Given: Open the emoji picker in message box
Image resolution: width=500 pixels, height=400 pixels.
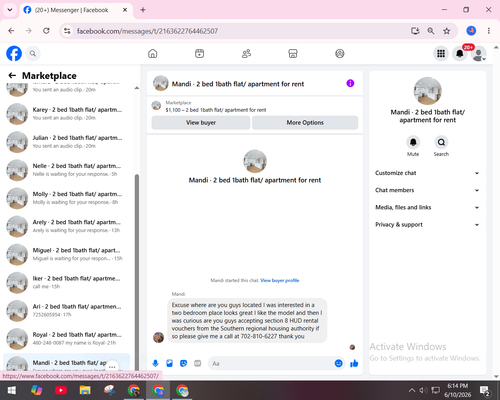Looking at the screenshot, I should [x=338, y=363].
